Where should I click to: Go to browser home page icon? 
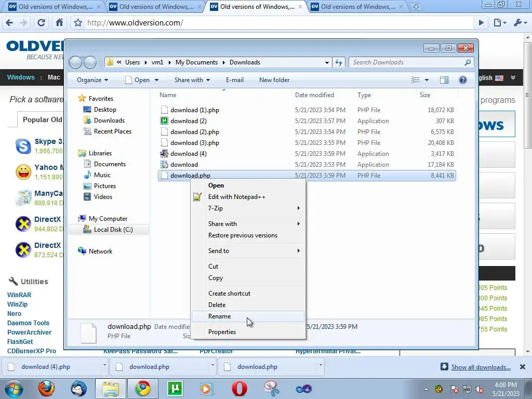[x=59, y=22]
